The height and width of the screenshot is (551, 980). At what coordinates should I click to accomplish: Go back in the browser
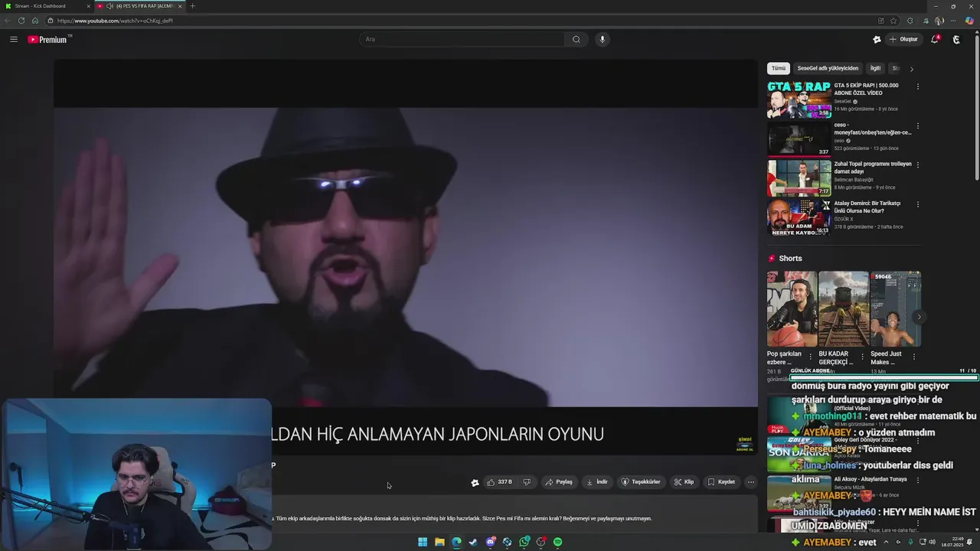click(8, 21)
